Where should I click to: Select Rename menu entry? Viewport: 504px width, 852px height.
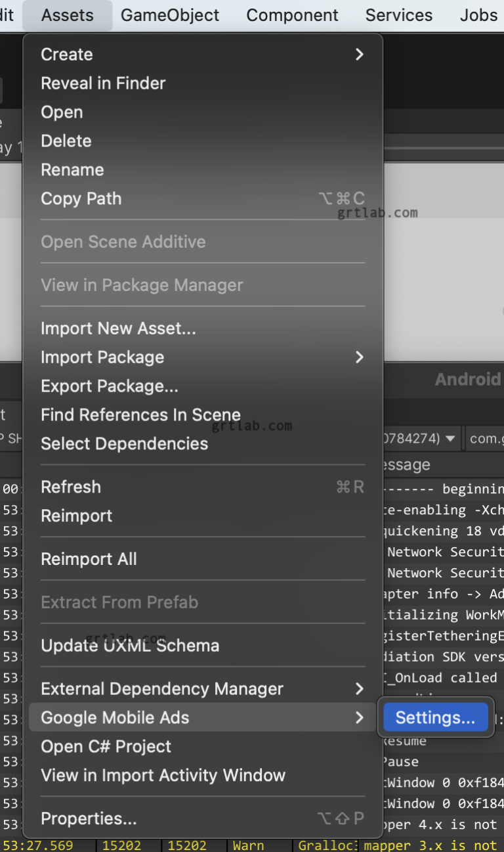(x=203, y=170)
